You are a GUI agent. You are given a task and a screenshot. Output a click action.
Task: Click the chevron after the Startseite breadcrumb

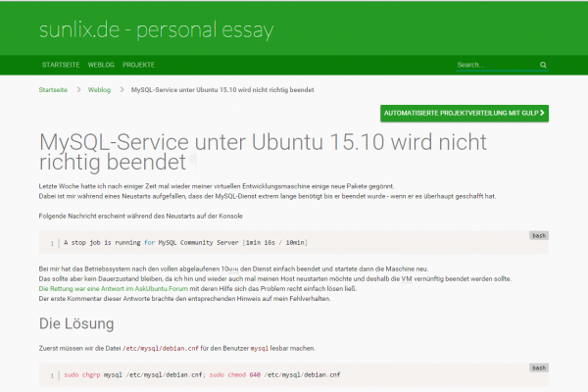(78, 89)
